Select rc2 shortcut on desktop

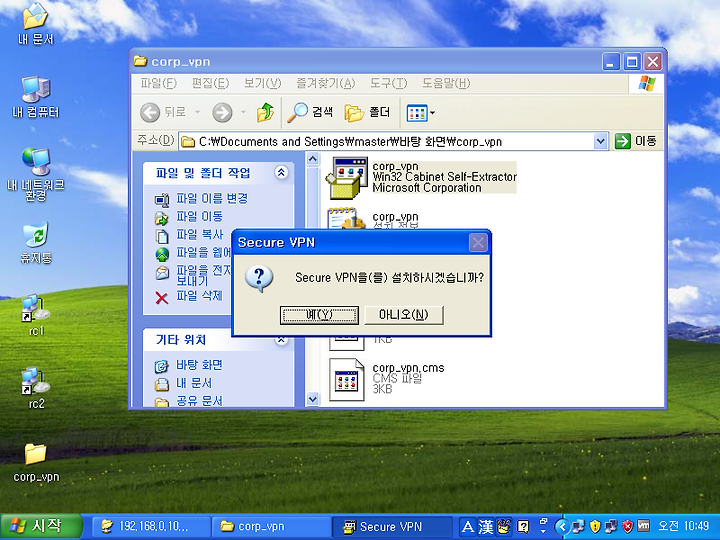click(36, 389)
